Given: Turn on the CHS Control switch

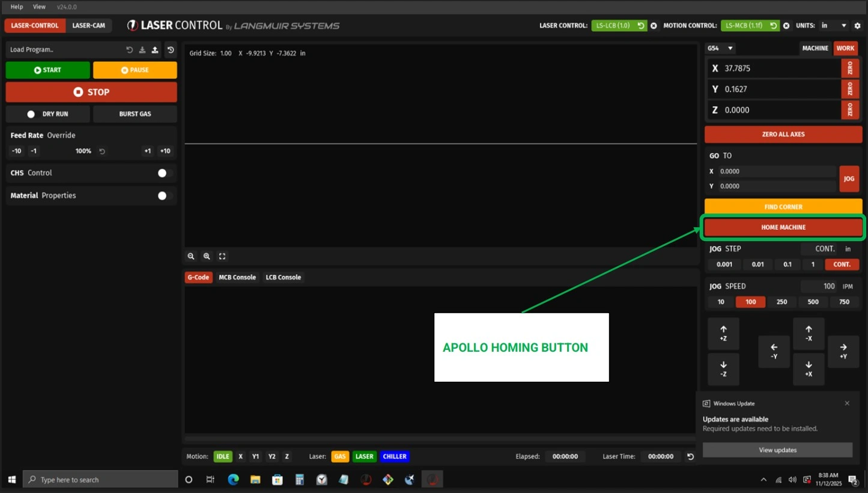Looking at the screenshot, I should coord(163,173).
